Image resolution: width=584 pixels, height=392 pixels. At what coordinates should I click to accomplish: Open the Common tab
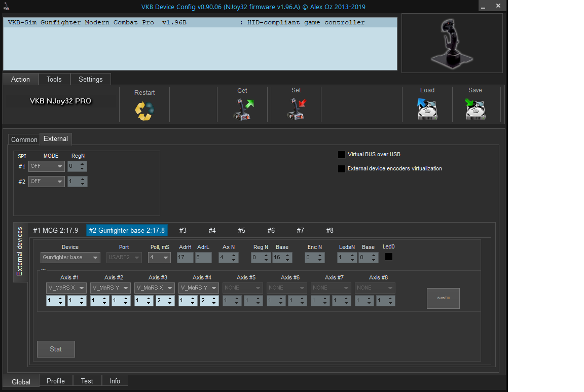pos(24,139)
